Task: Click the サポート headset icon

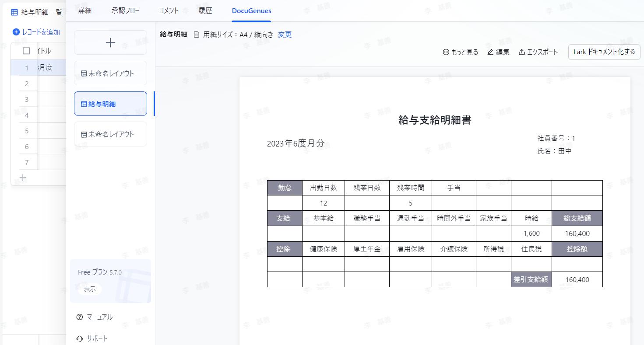Action: pyautogui.click(x=80, y=338)
